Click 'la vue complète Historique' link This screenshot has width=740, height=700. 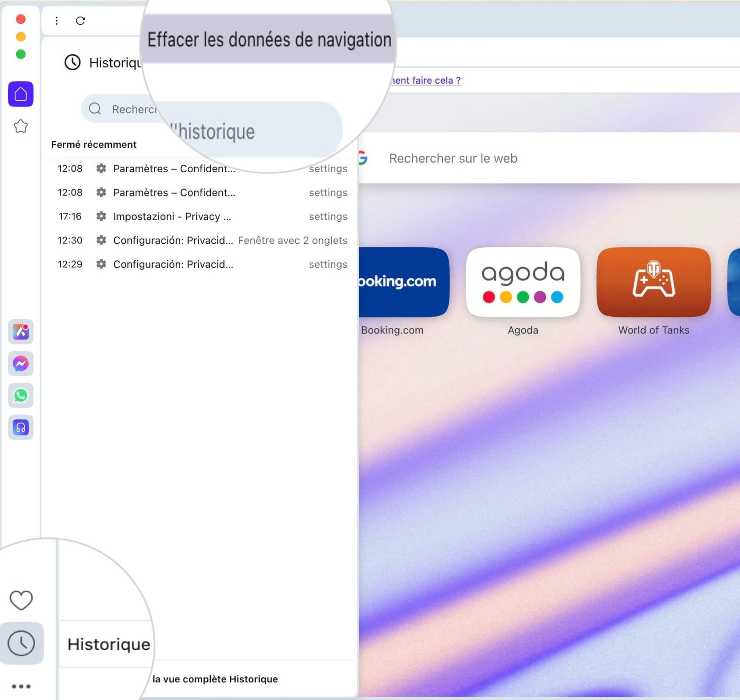(215, 679)
